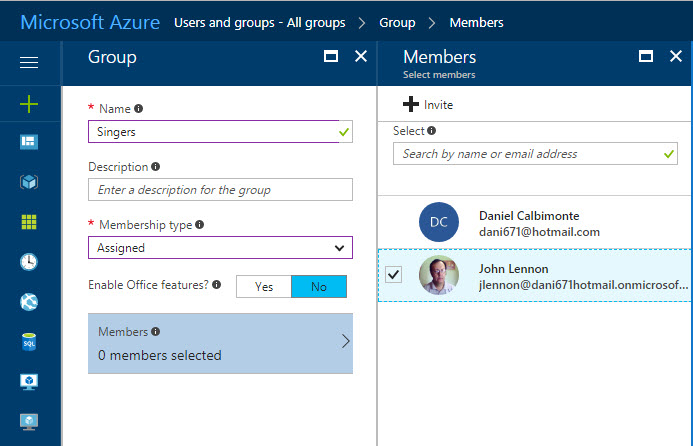Open SQL databases icon in sidebar
The width and height of the screenshot is (693, 446).
click(29, 342)
